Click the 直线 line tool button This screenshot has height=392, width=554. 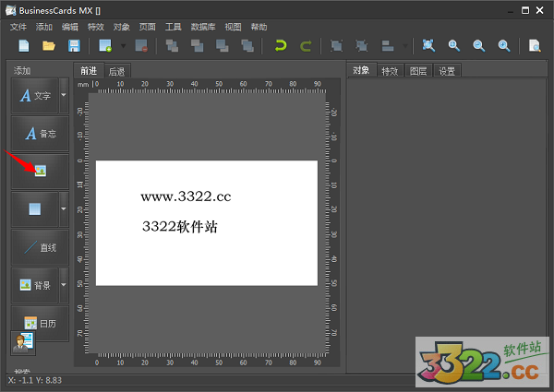click(40, 247)
